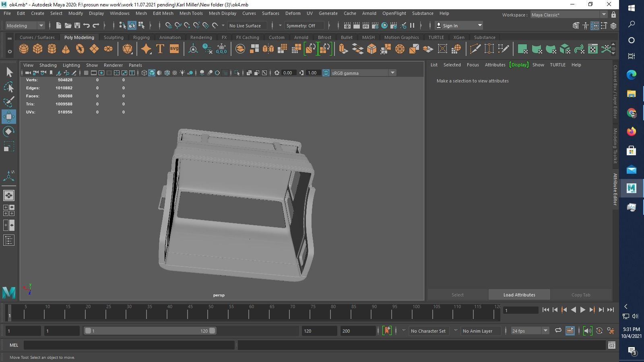Click the Copy Tab button
The image size is (644, 362).
[581, 295]
